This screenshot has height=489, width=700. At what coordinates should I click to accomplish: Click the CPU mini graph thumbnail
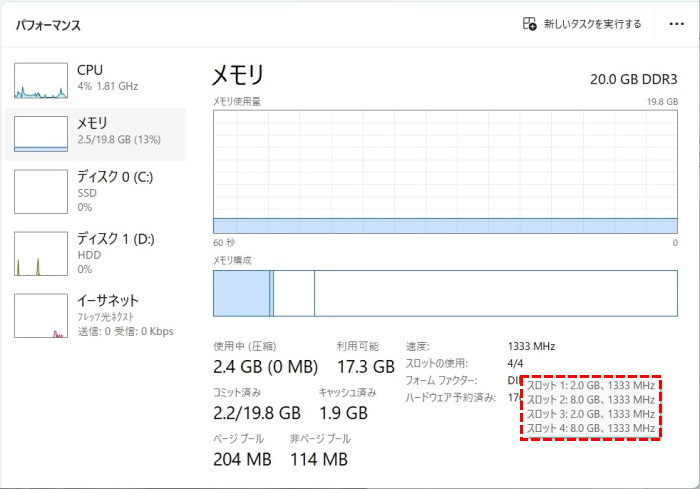click(x=41, y=80)
